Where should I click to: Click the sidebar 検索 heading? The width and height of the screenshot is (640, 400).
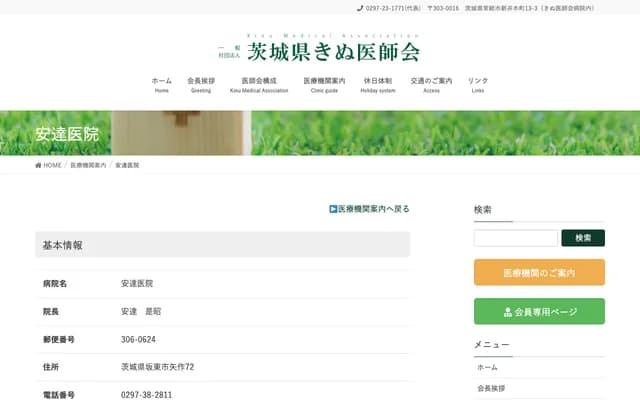[x=482, y=209]
